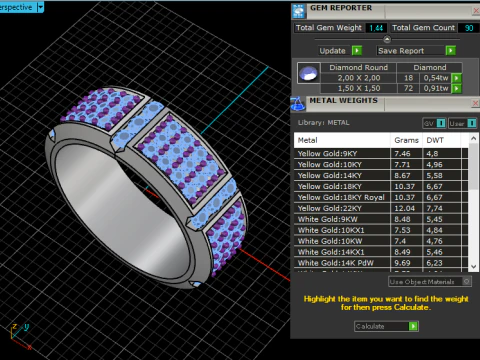This screenshot has height=360, width=480.
Task: Click the Diamond Round header cell
Action: pos(359,68)
